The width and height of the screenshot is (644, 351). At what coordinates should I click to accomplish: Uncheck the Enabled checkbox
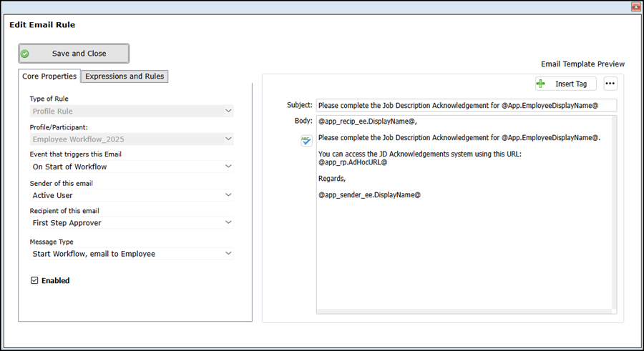(34, 281)
